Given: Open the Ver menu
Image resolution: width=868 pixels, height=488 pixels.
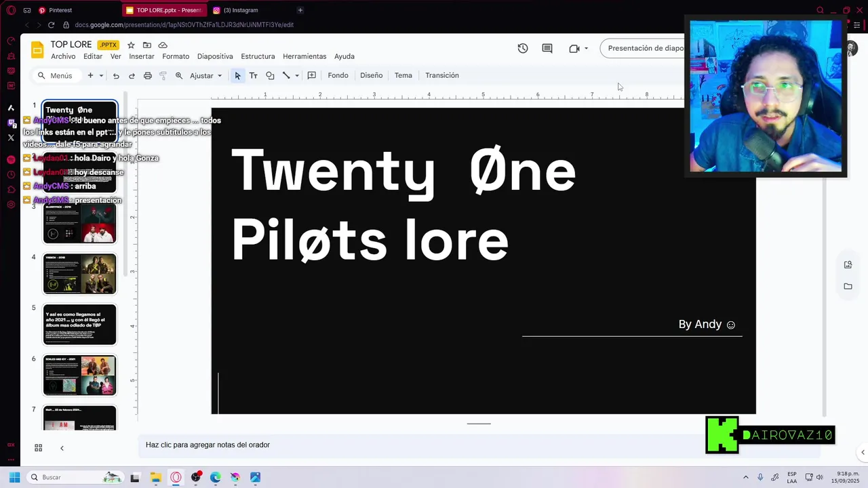Looking at the screenshot, I should click(116, 56).
